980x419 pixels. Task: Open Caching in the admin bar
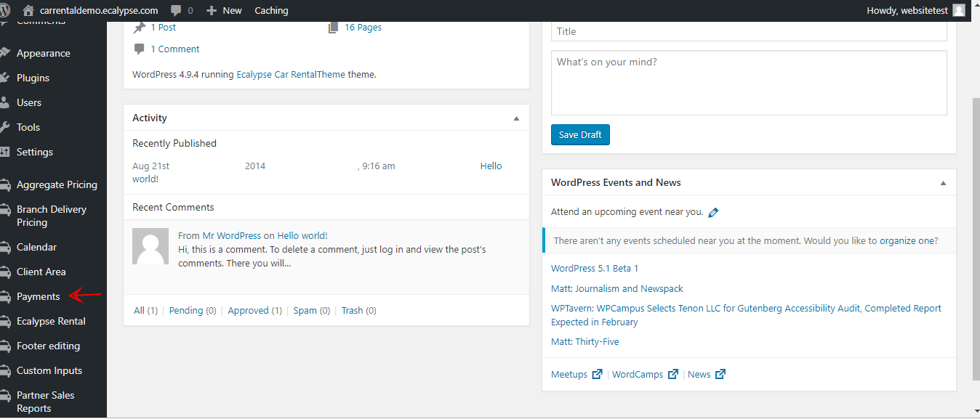[x=271, y=10]
